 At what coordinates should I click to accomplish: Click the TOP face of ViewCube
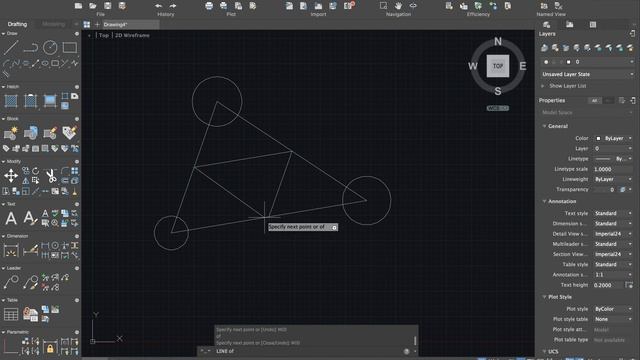point(498,66)
